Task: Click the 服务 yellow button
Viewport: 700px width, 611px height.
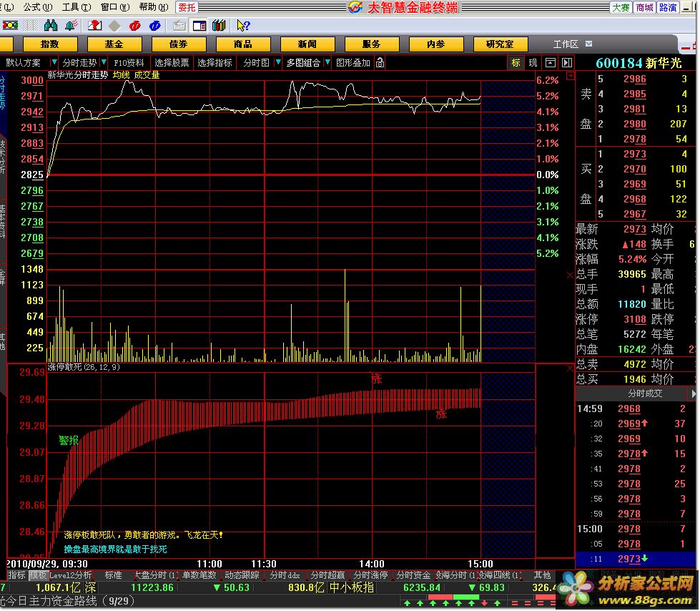Action: coord(371,44)
